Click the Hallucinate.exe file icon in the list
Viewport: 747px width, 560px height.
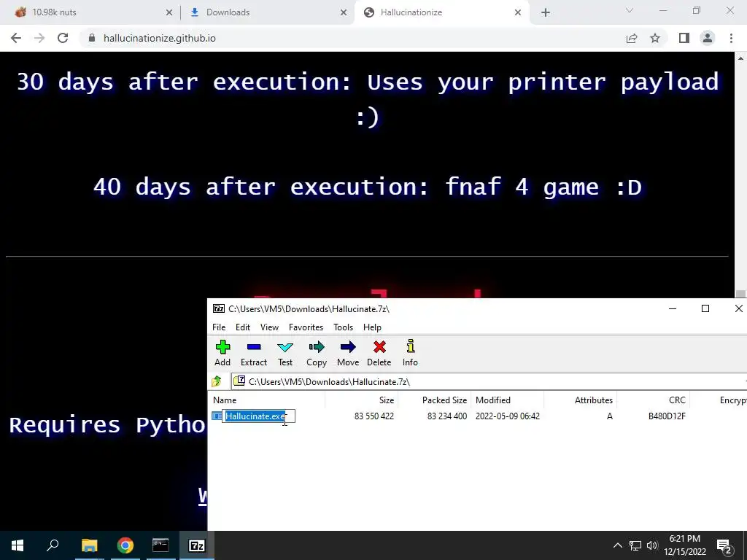click(217, 416)
